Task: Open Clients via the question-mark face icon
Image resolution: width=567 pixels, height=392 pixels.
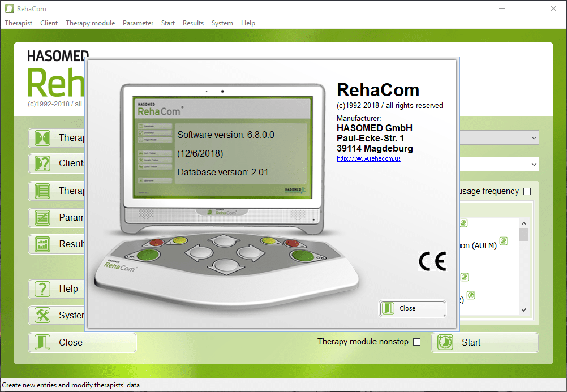Action: 42,164
